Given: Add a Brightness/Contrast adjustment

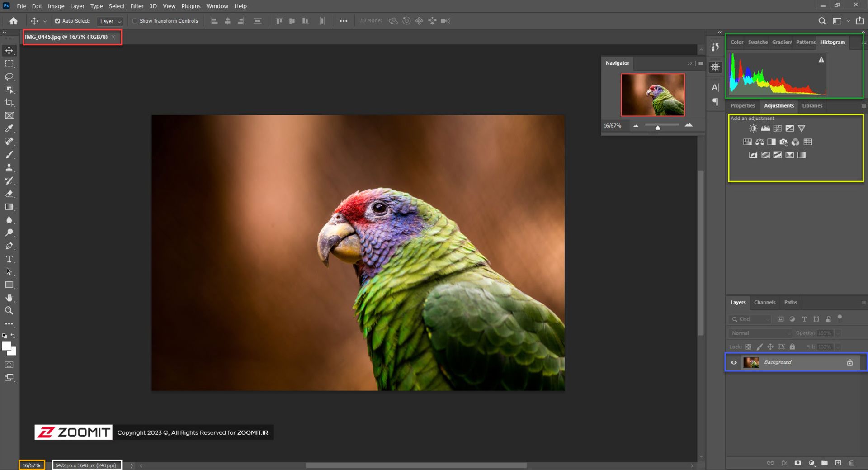Looking at the screenshot, I should click(753, 128).
